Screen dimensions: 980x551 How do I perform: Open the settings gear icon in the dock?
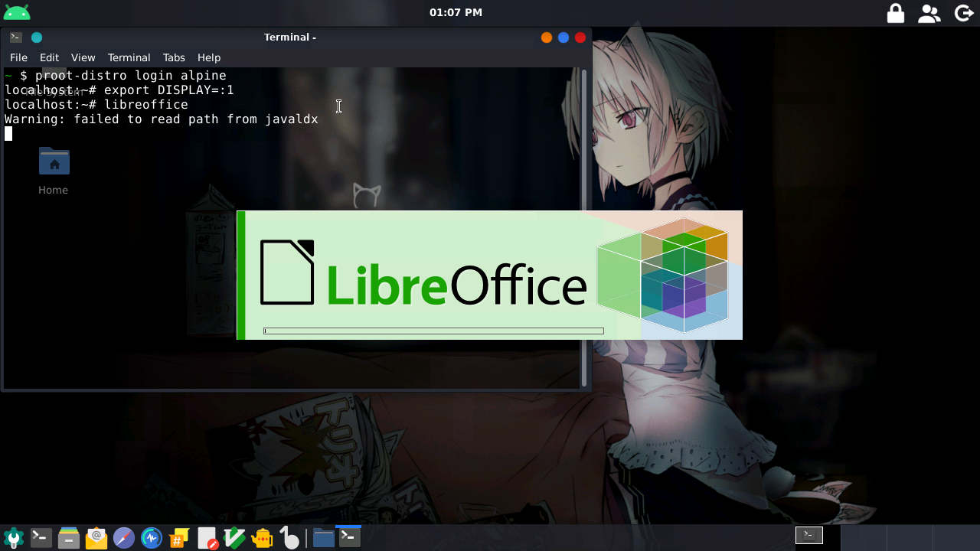tap(14, 538)
